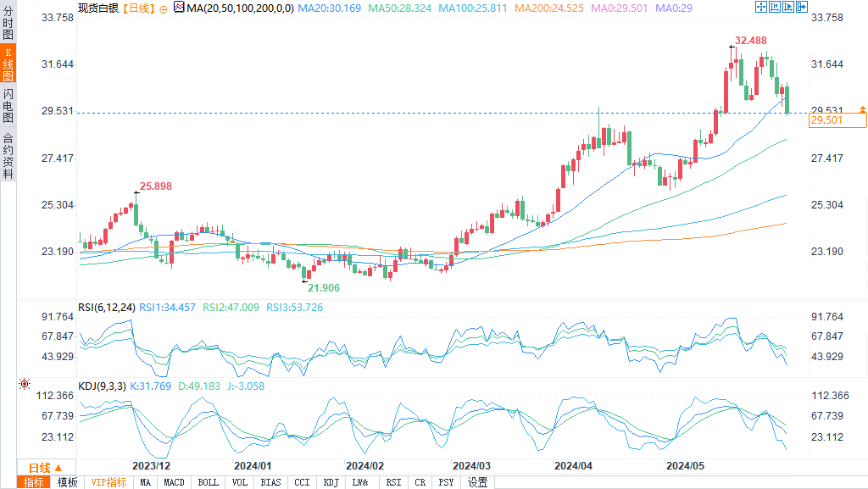Viewport: 868px width, 489px height.
Task: Switch indicator to MACD
Action: coord(174,482)
